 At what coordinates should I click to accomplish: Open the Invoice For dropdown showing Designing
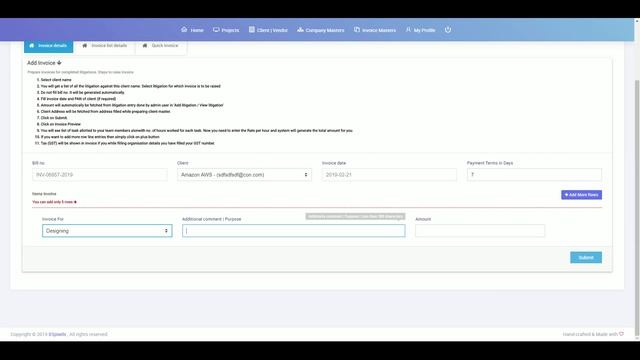coord(107,231)
